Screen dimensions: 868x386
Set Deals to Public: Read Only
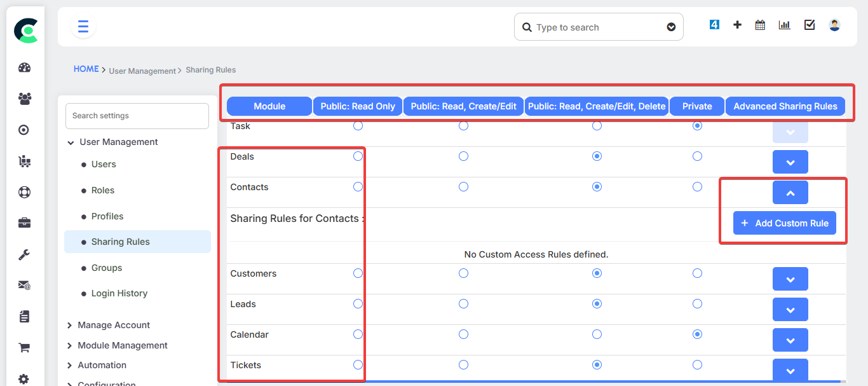358,156
